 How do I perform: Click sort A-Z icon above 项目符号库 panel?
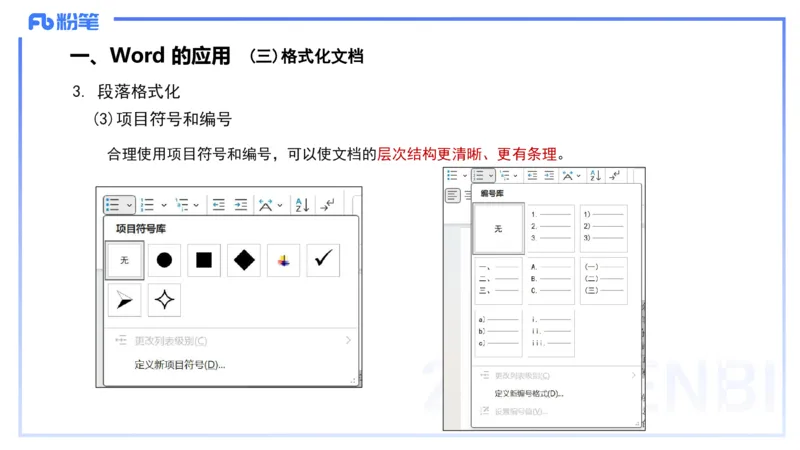click(x=302, y=205)
